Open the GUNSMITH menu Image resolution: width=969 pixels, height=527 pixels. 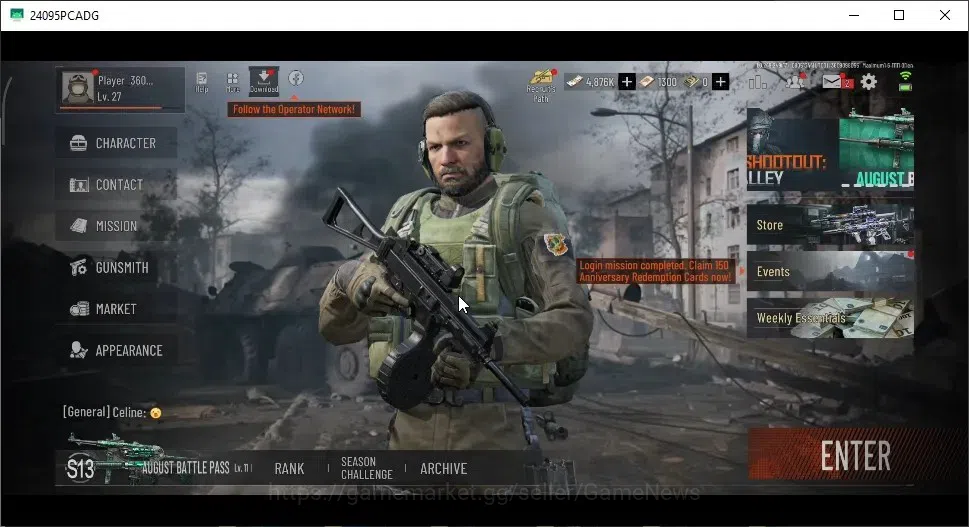tap(116, 268)
